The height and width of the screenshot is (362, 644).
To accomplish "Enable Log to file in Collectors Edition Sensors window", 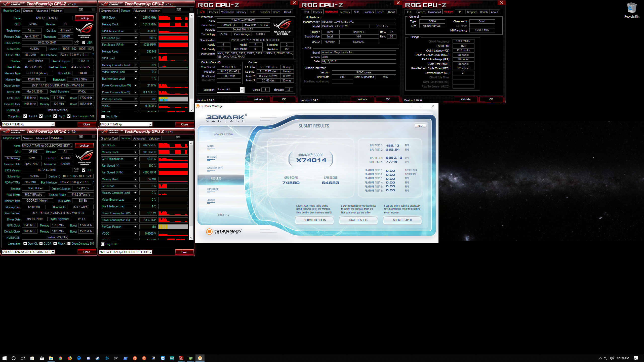I will click(103, 244).
